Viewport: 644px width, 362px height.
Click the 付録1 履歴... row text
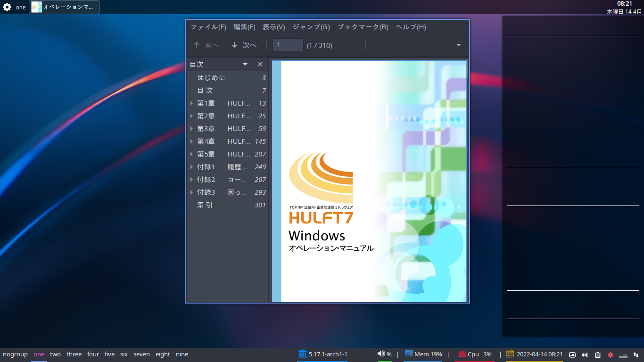[x=222, y=167]
